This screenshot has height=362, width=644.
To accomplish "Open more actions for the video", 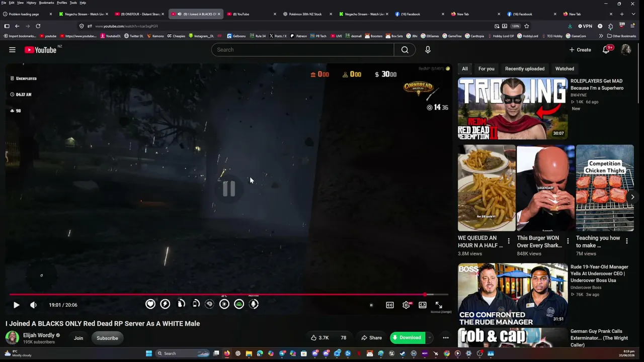I will (x=446, y=338).
